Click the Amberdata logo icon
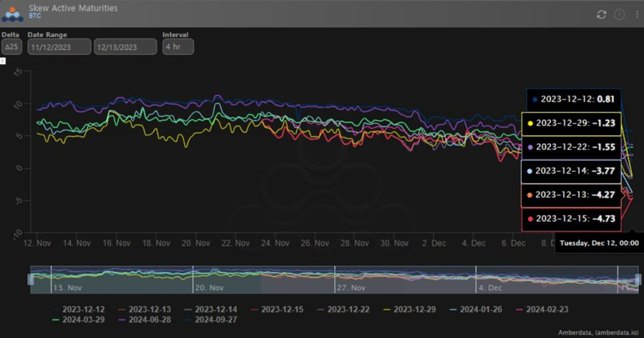Screen dimensions: 644x338 (13, 13)
